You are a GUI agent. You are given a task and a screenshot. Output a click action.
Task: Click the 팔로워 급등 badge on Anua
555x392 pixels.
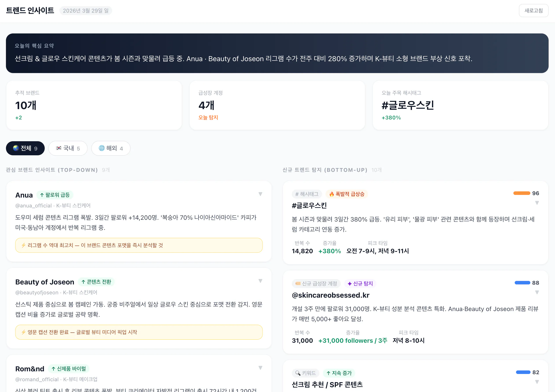coord(55,195)
